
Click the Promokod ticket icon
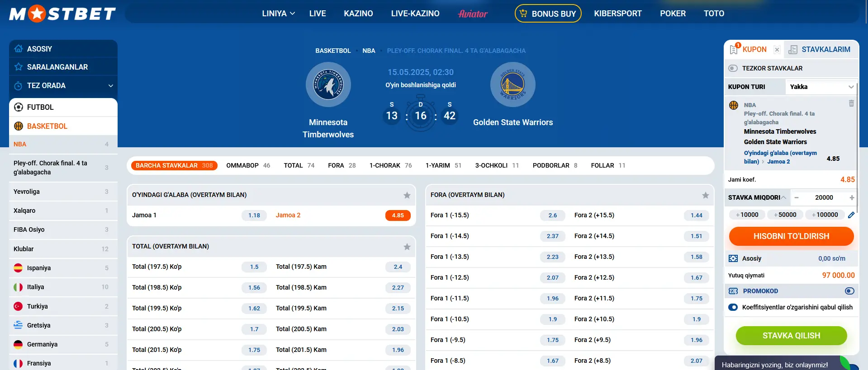[733, 291]
